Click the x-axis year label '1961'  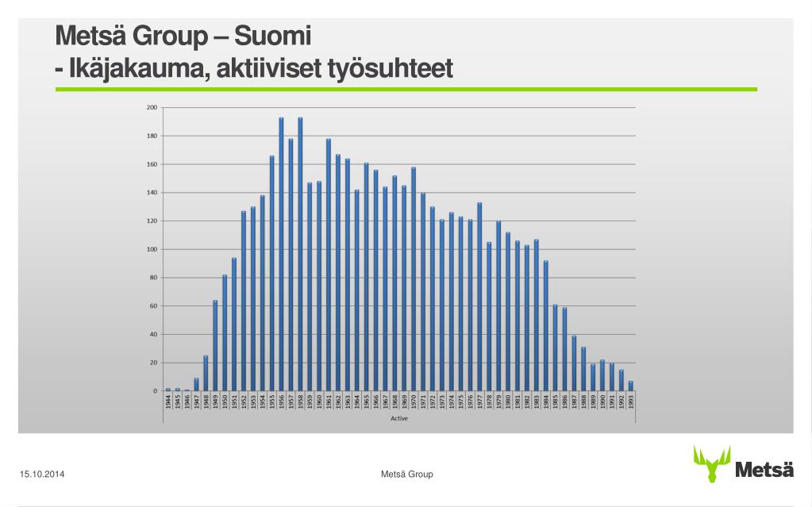pos(329,402)
